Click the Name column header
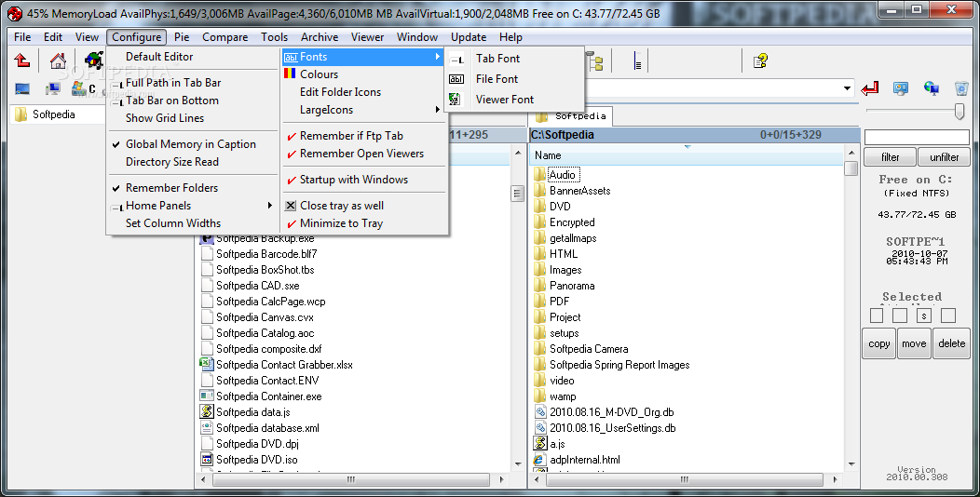The width and height of the screenshot is (980, 497). coord(687,155)
